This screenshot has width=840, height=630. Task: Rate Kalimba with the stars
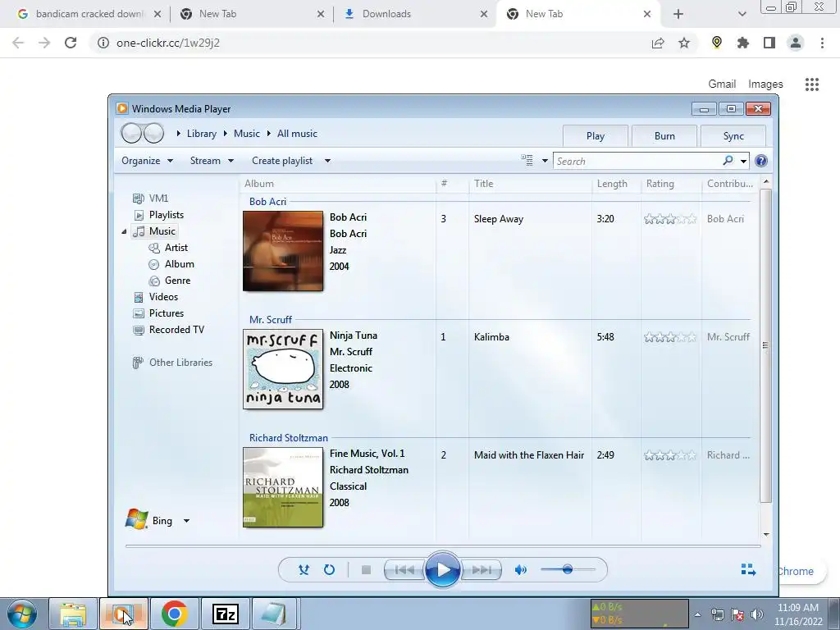[x=670, y=337]
